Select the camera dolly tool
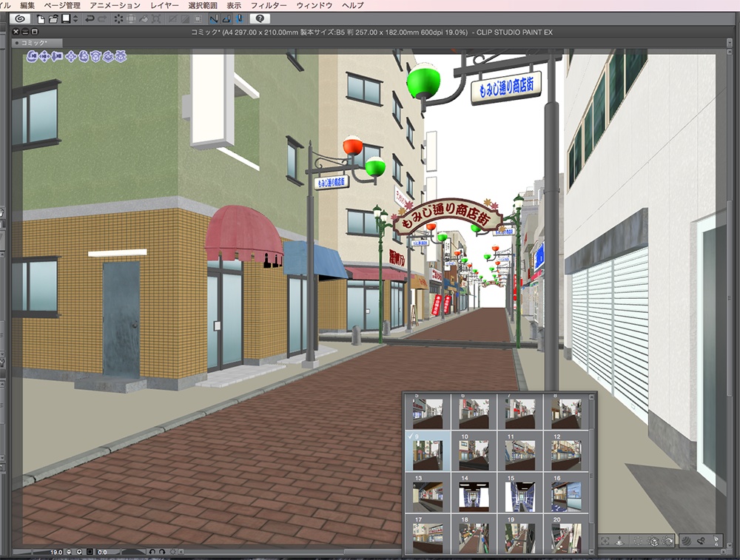Image resolution: width=740 pixels, height=560 pixels. [56, 56]
